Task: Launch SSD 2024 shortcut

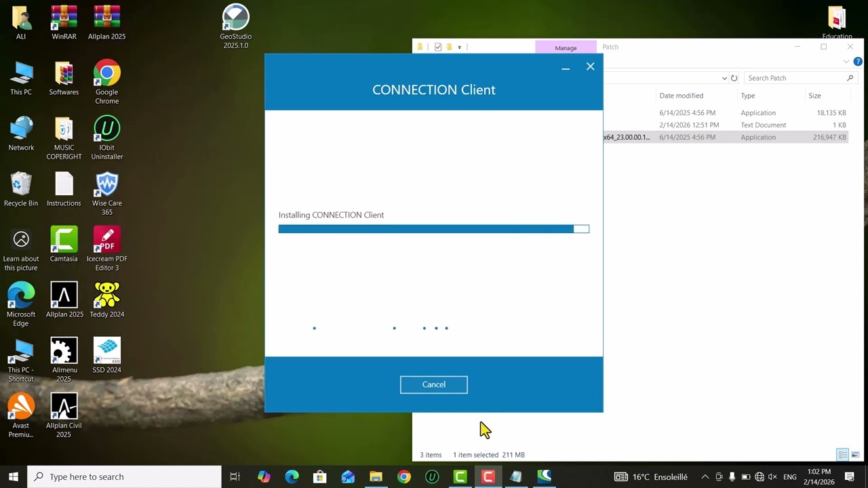Action: pos(106,357)
